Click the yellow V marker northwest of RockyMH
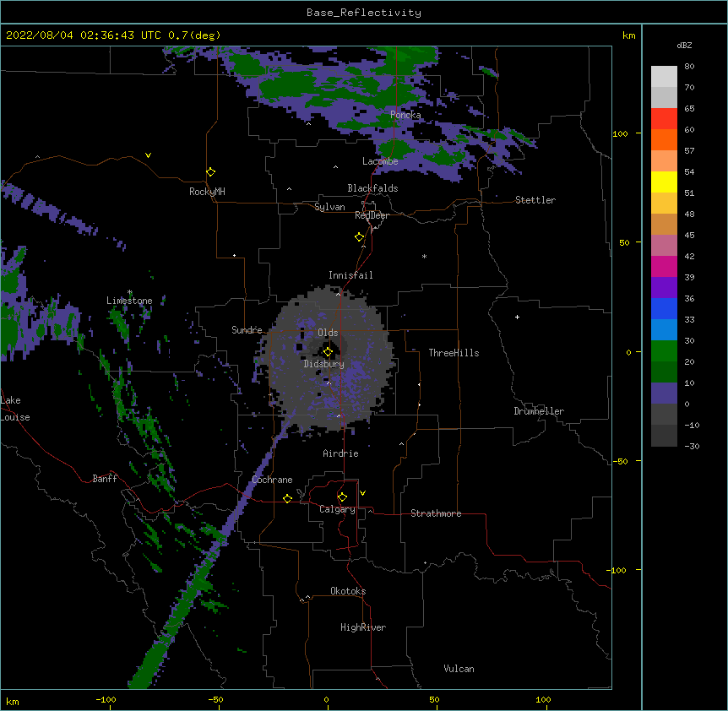This screenshot has height=711, width=728. [x=148, y=155]
